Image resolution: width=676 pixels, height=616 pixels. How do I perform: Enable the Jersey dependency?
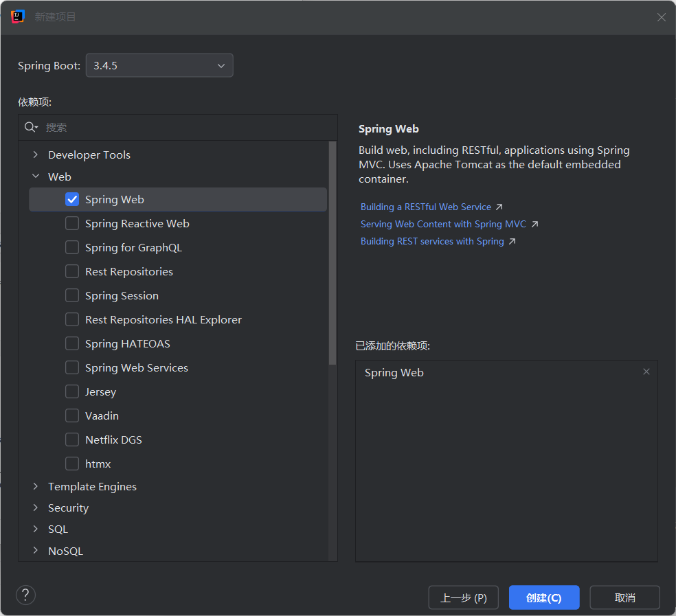pyautogui.click(x=72, y=391)
